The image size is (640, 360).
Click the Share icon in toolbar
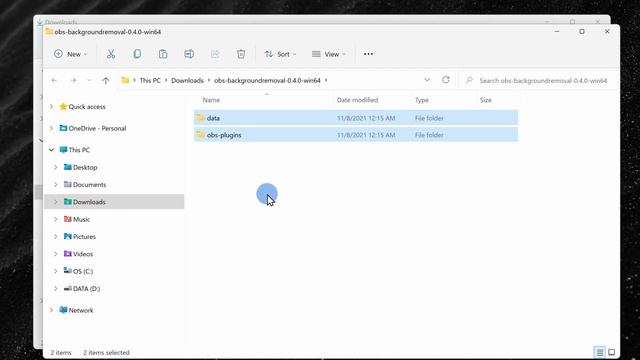pos(215,54)
